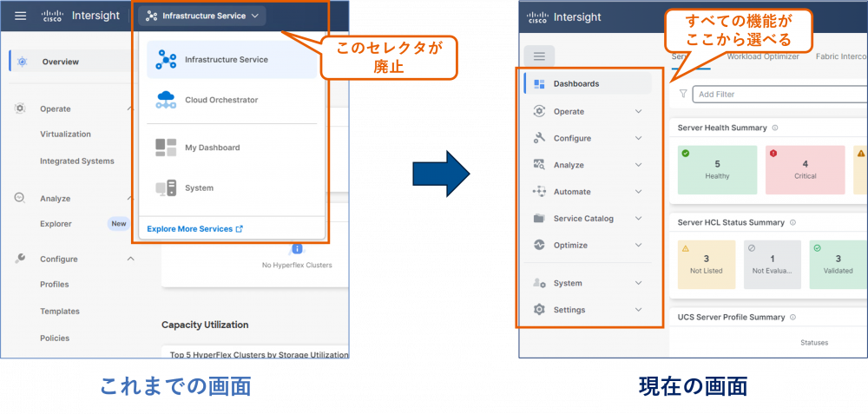Click the New badge beside Explorer

118,224
